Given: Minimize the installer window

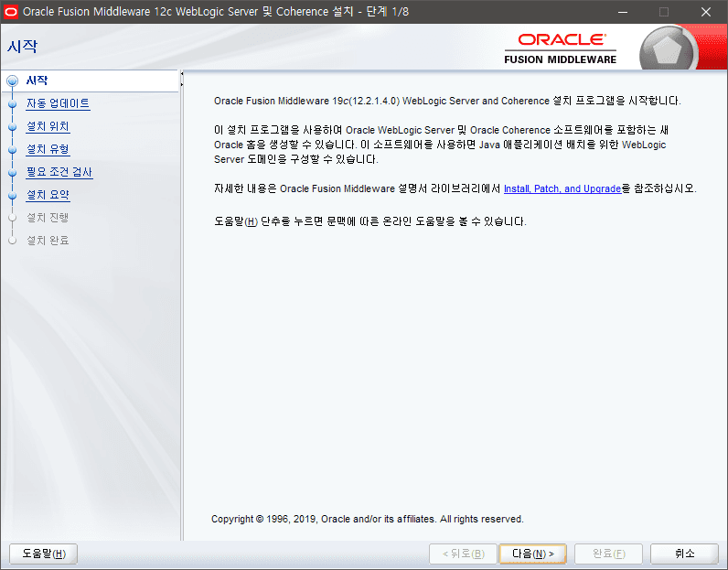Looking at the screenshot, I should pos(623,12).
